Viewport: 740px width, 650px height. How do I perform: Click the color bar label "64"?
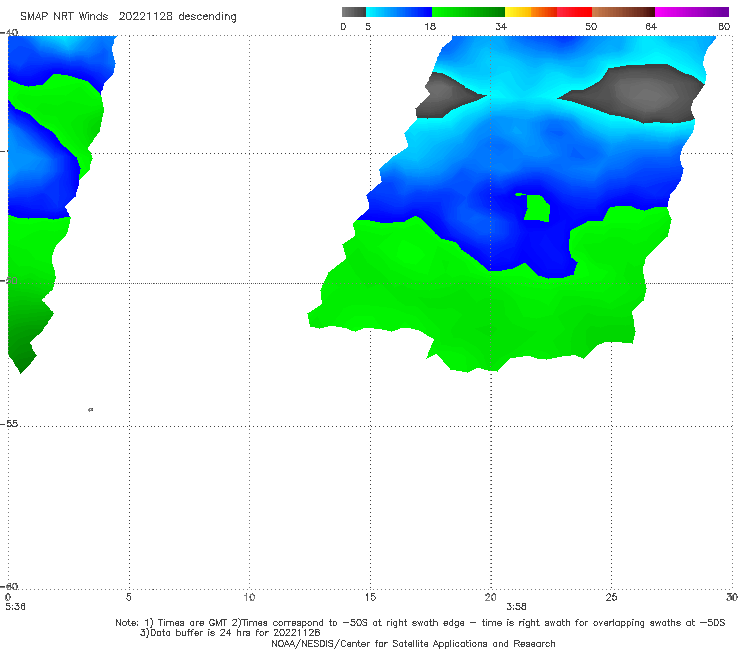point(651,26)
